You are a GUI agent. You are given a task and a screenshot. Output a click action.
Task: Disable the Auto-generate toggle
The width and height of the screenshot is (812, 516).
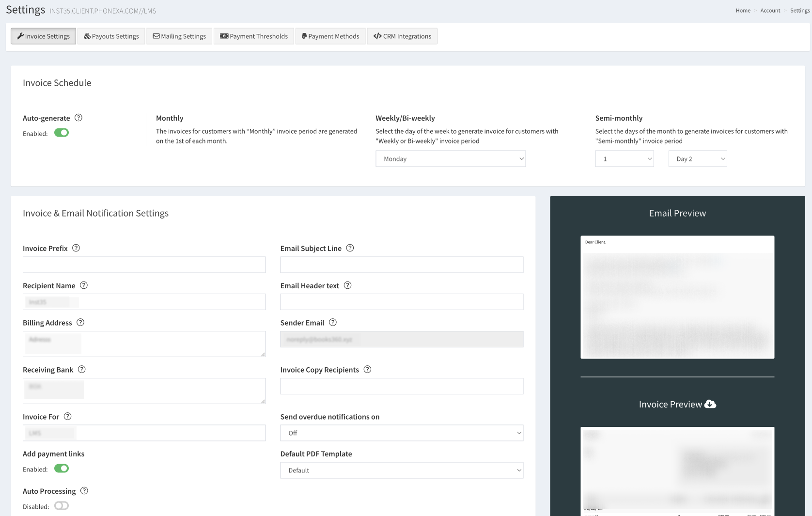click(x=62, y=133)
